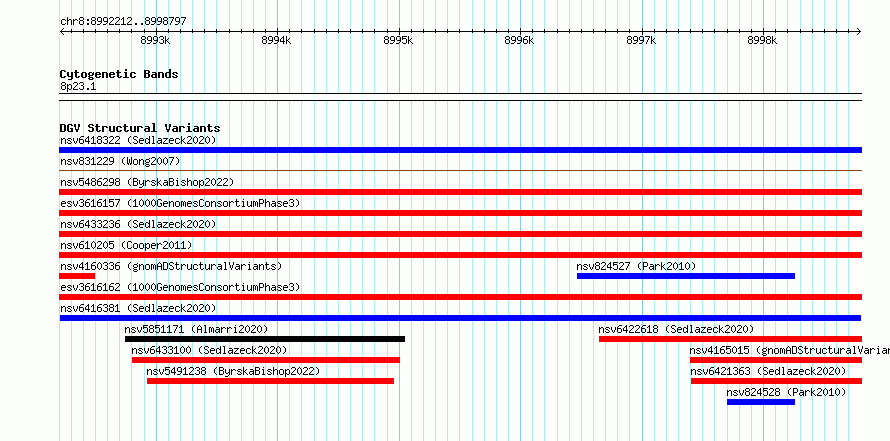The width and height of the screenshot is (890, 441).
Task: Select the red nsv5486298 variant bar
Action: (460, 192)
